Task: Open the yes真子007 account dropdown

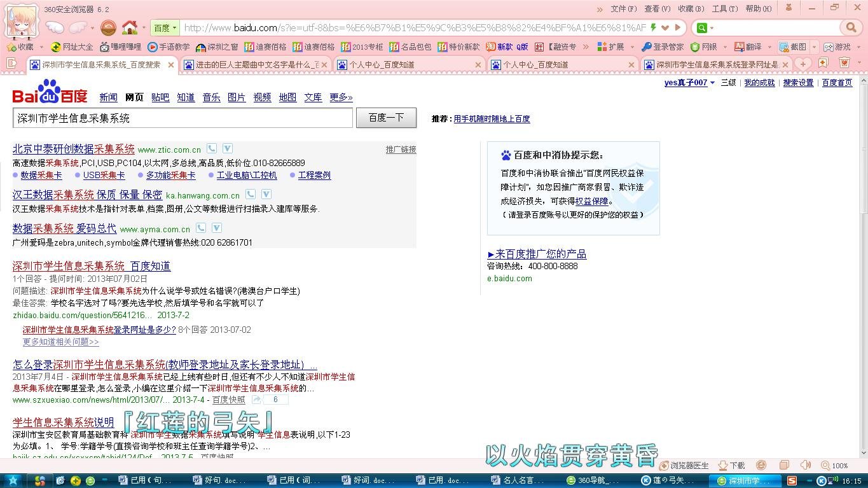Action: pyautogui.click(x=685, y=83)
